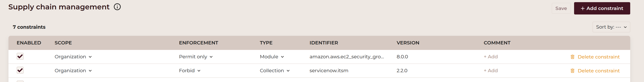This screenshot has width=644, height=82.
Task: Click trash icon for amazon.aws constraint
Action: [x=572, y=57]
